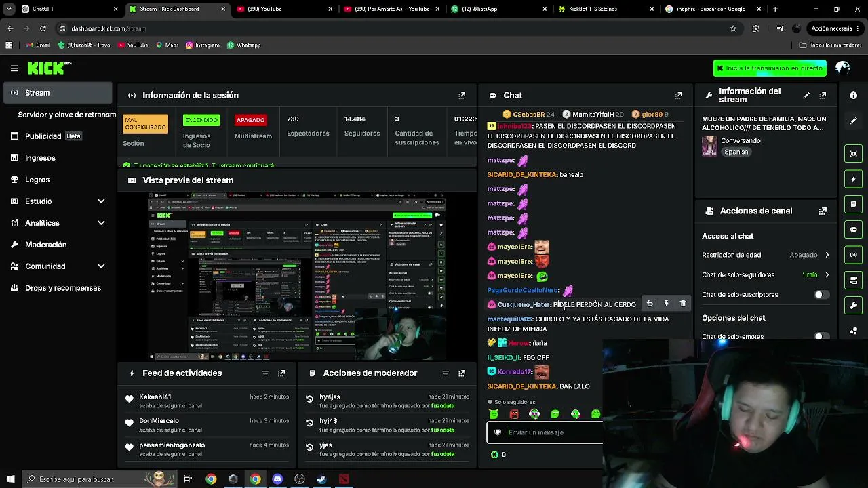Click the SICARIO_DE_KINTEKA username beside lowercase banealo
This screenshot has height=488, width=868.
(522, 175)
